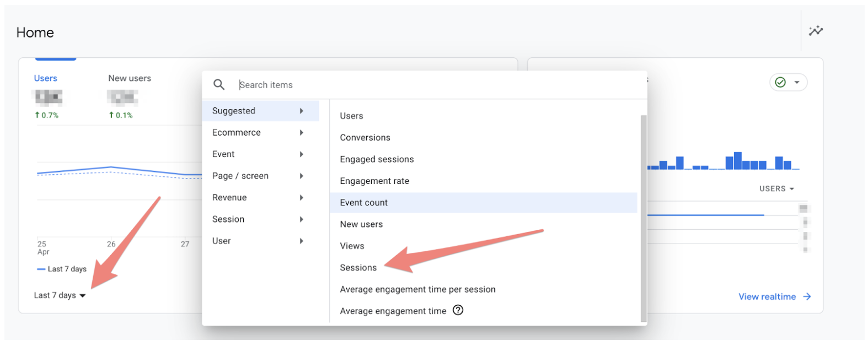The width and height of the screenshot is (868, 346).
Task: Click the View realtime link
Action: pyautogui.click(x=767, y=296)
